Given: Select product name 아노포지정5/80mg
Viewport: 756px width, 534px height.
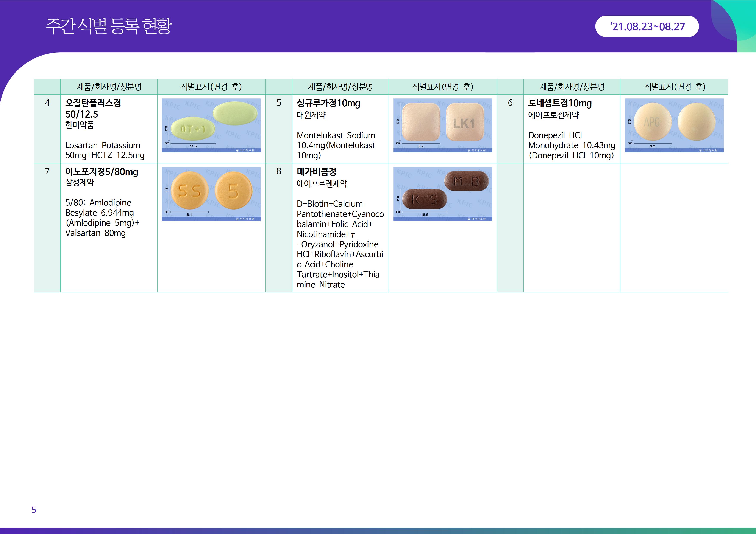Looking at the screenshot, I should (x=102, y=172).
